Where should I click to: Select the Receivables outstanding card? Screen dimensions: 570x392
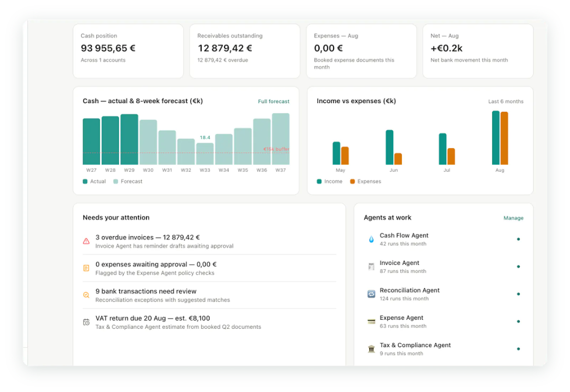click(245, 51)
